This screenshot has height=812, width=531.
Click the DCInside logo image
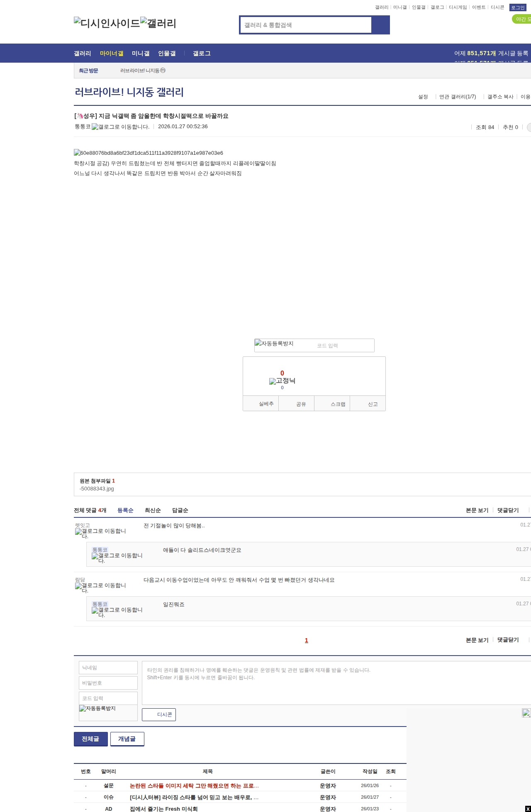pyautogui.click(x=107, y=23)
